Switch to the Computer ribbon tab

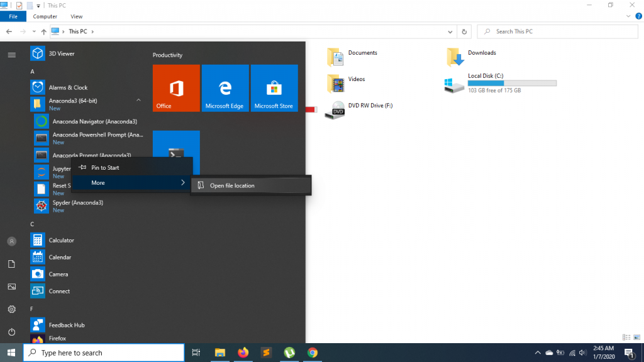point(45,16)
